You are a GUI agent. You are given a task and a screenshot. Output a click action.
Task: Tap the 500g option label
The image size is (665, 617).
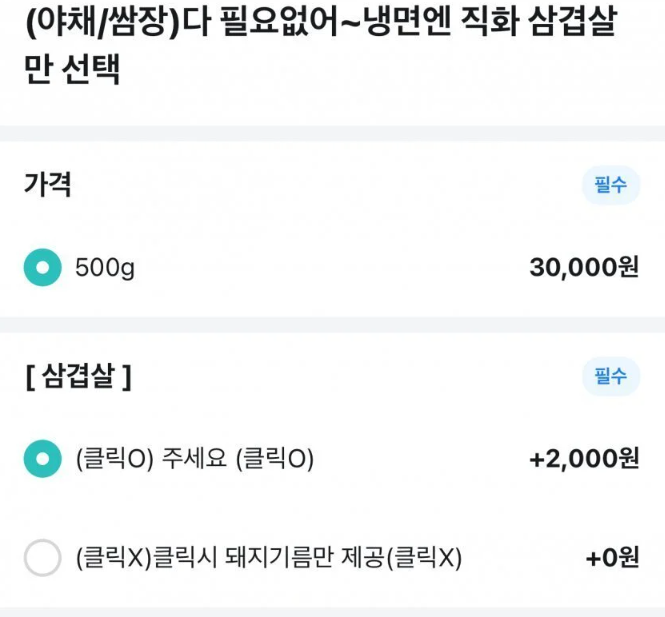[104, 268]
